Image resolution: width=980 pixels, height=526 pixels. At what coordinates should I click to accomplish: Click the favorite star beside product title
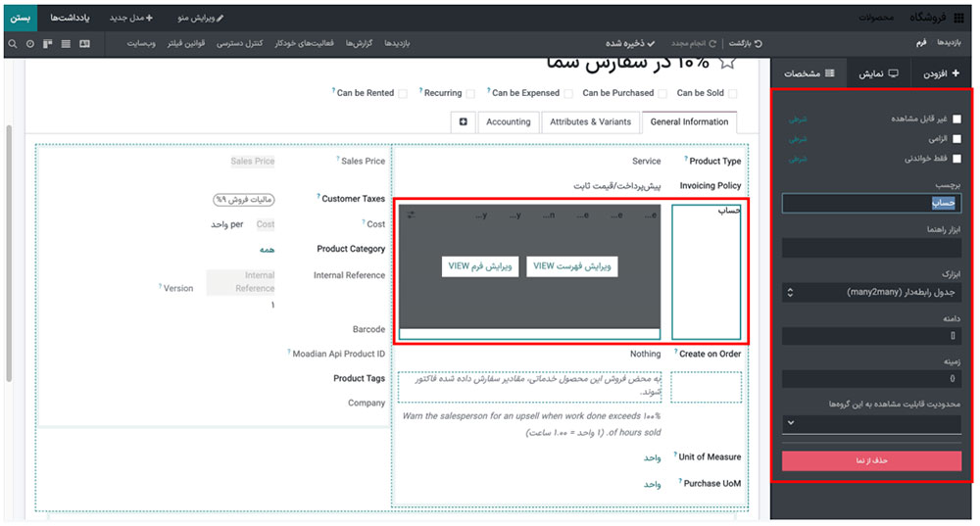pyautogui.click(x=726, y=62)
